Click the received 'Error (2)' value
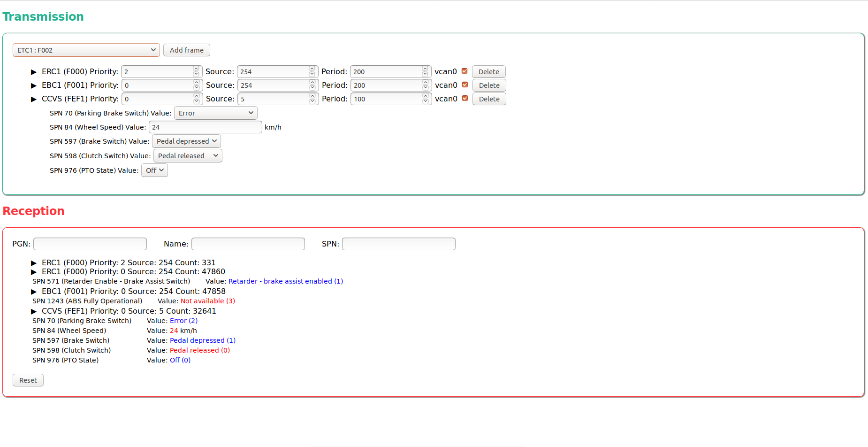 pos(184,321)
